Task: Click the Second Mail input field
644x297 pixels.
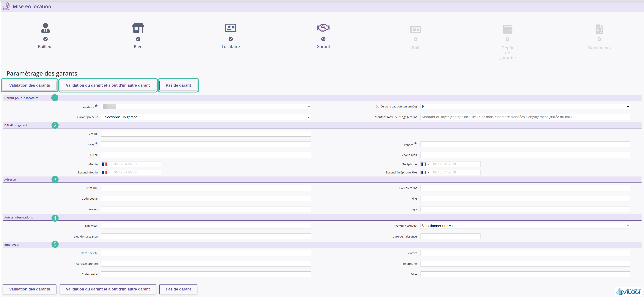Action: pos(525,155)
